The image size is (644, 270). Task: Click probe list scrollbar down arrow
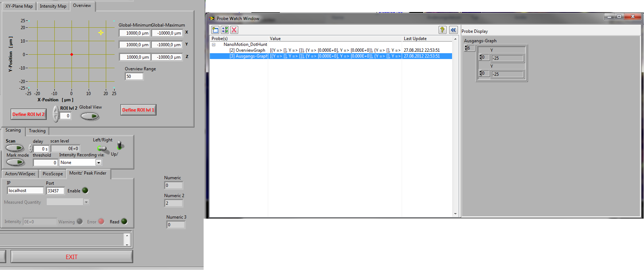click(455, 214)
